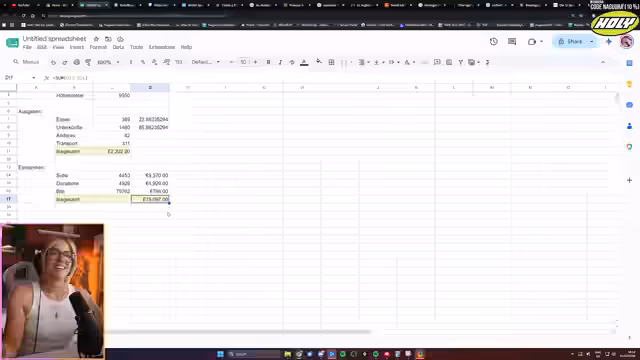The height and width of the screenshot is (360, 640).
Task: Open the Extensions menu
Action: (162, 47)
